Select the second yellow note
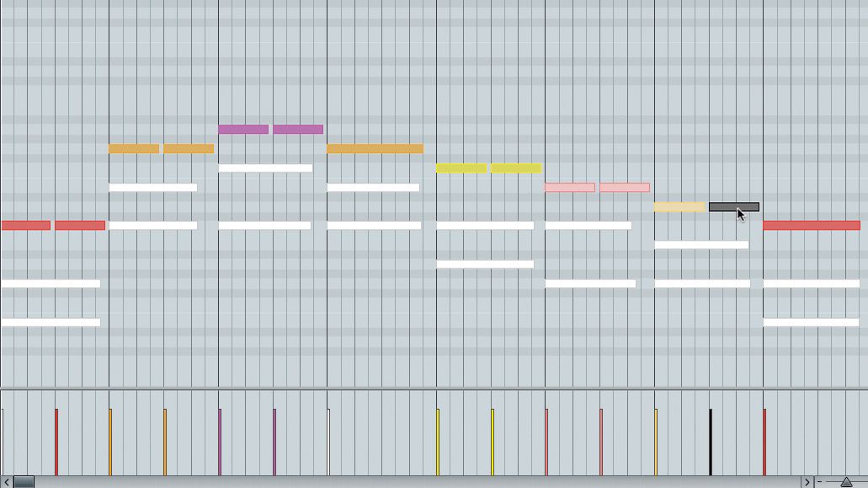The image size is (868, 488). tap(515, 167)
